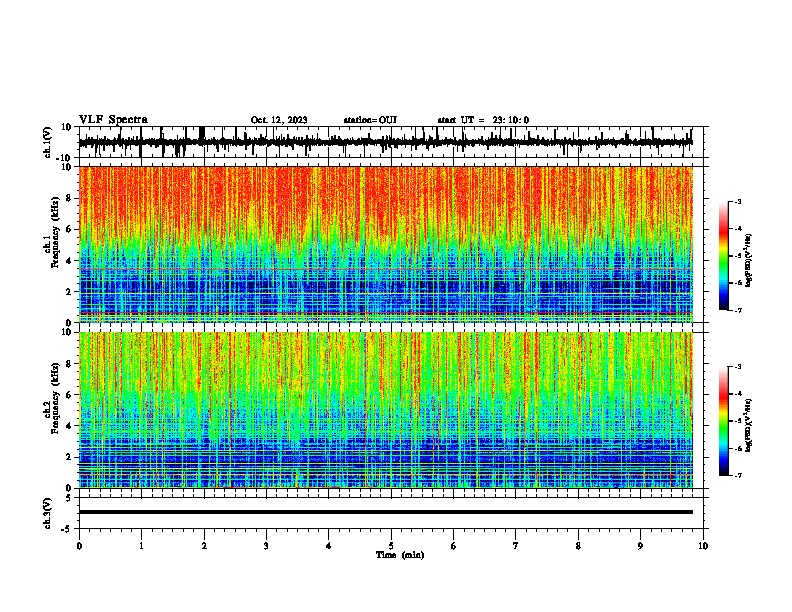Screen dimensions: 792x612
Task: Select the "start UT = 23:10:0" text
Action: point(483,120)
